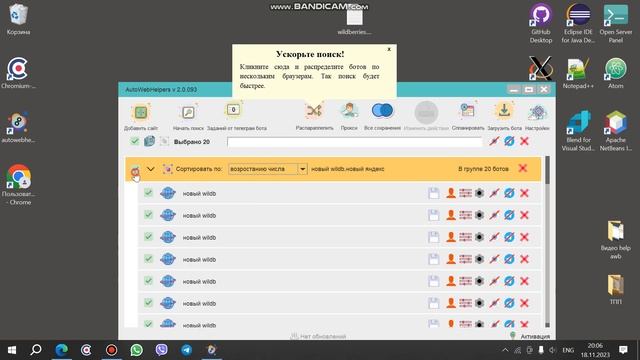Toggle the orange group header checkbox
Viewport: 640px width, 360px height.
pos(135,171)
